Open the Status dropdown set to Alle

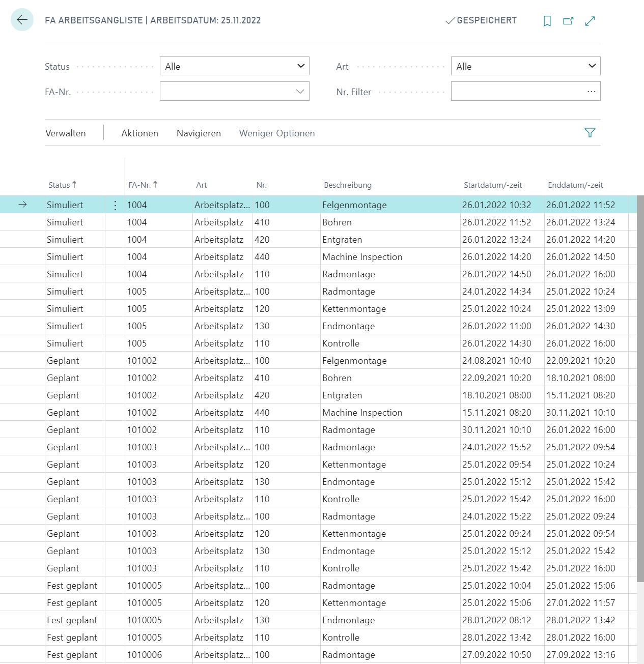click(235, 66)
